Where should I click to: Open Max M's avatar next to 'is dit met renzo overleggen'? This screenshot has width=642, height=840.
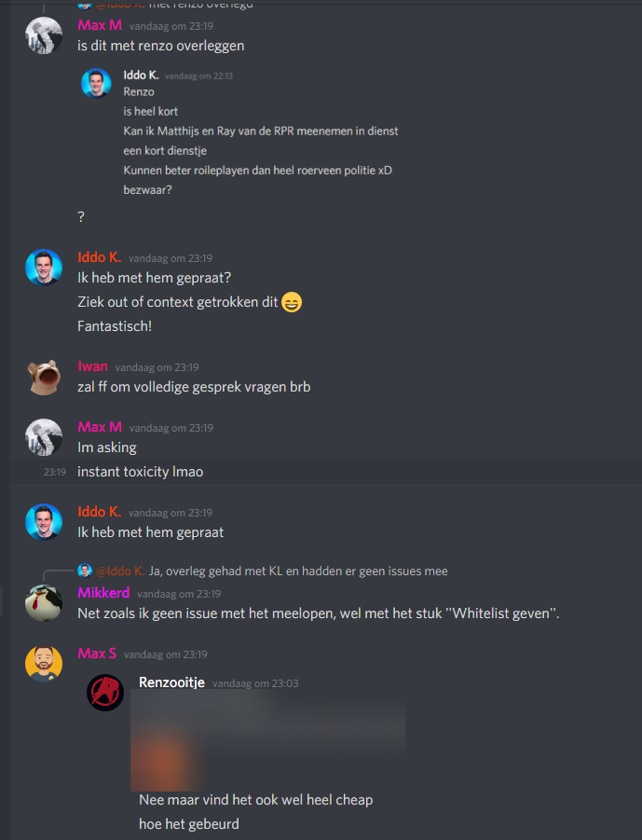(x=44, y=35)
